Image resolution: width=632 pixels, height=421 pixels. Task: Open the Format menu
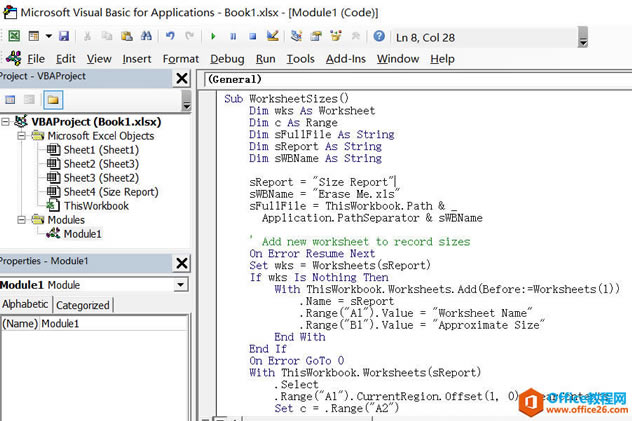[181, 59]
